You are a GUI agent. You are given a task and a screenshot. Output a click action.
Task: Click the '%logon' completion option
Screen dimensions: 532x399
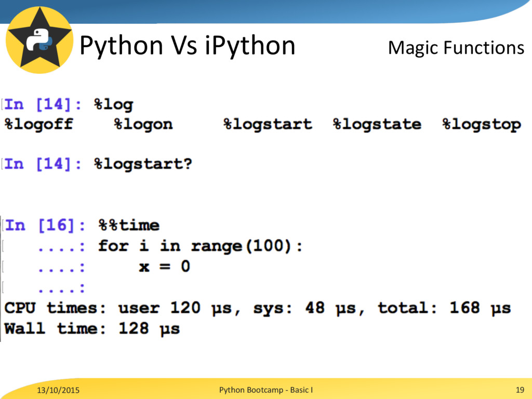[x=143, y=124]
